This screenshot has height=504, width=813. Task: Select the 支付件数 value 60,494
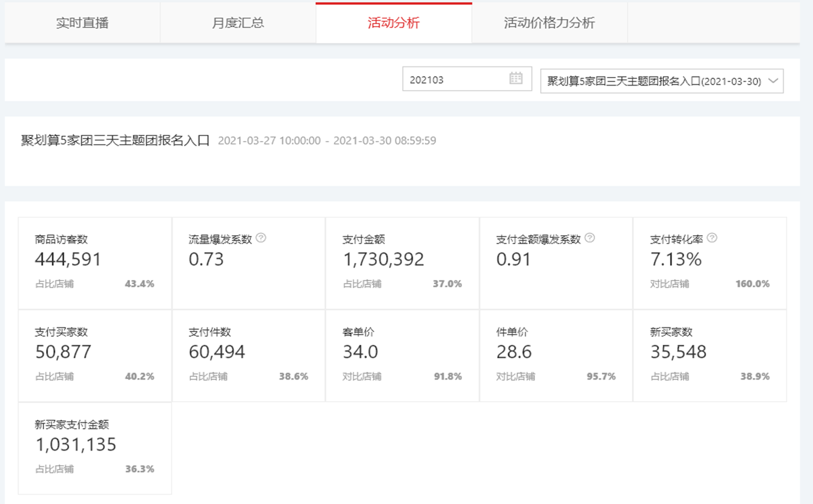coord(217,352)
